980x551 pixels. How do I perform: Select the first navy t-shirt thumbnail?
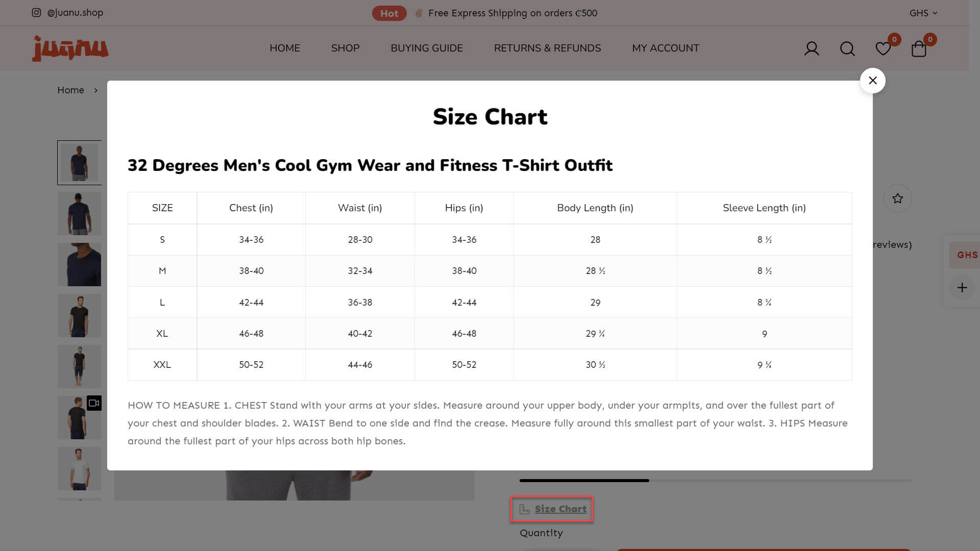(79, 163)
